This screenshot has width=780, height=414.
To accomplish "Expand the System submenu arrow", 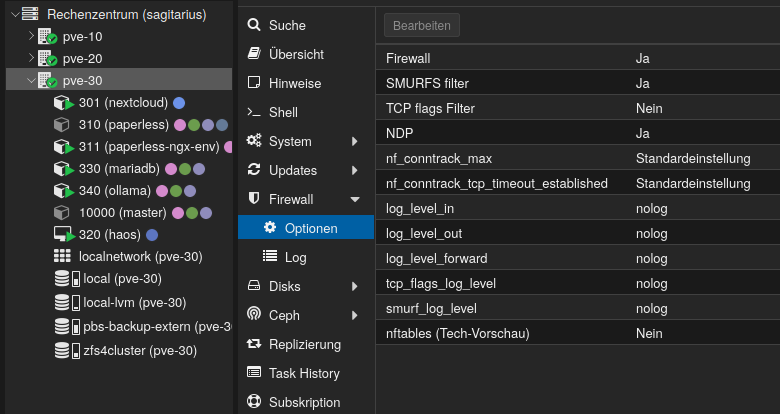I will click(354, 141).
